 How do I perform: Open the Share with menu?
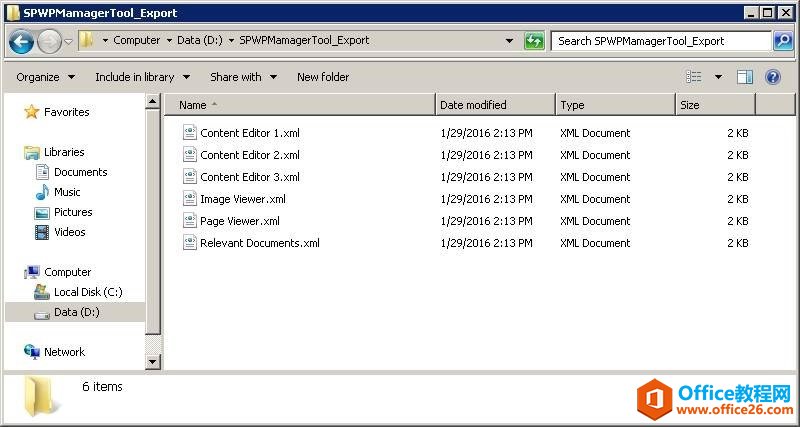(x=242, y=77)
